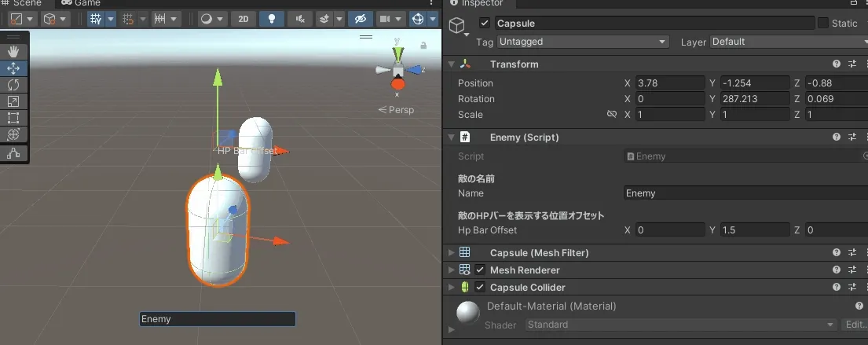The width and height of the screenshot is (868, 345).
Task: Select the Inspector tab
Action: point(480,3)
